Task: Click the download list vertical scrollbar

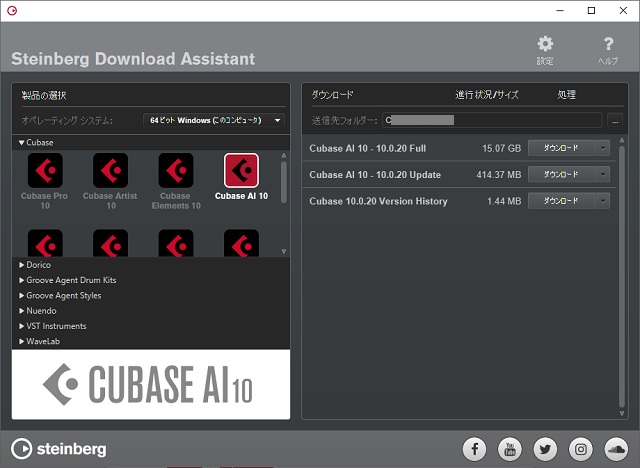Action: (622, 277)
